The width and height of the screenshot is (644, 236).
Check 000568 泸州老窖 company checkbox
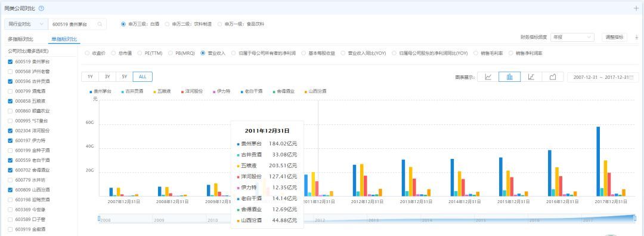click(10, 72)
